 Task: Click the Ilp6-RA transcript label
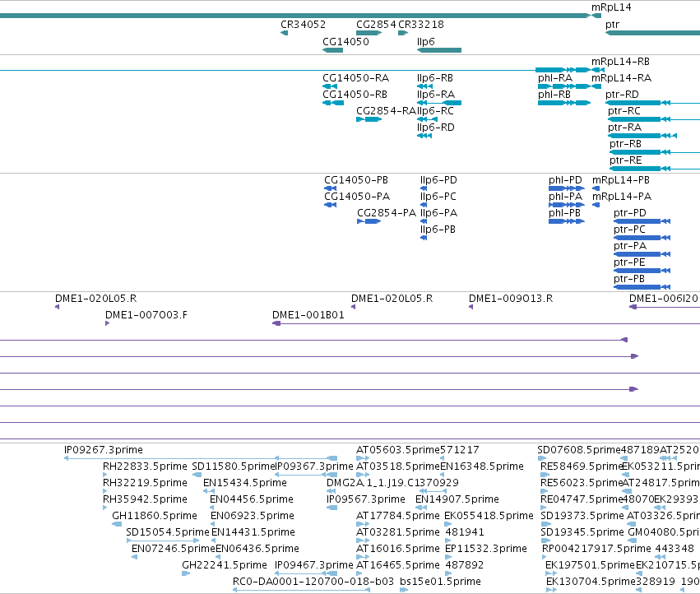[x=436, y=95]
